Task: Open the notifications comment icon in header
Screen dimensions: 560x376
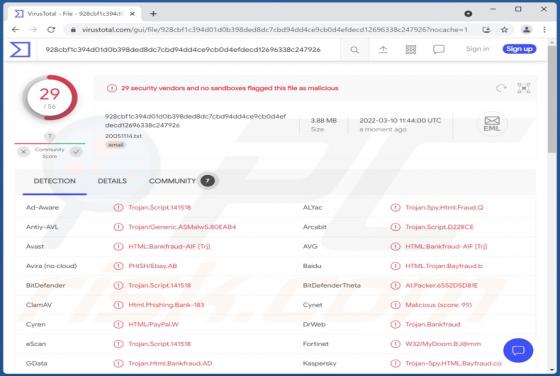Action: (x=439, y=50)
